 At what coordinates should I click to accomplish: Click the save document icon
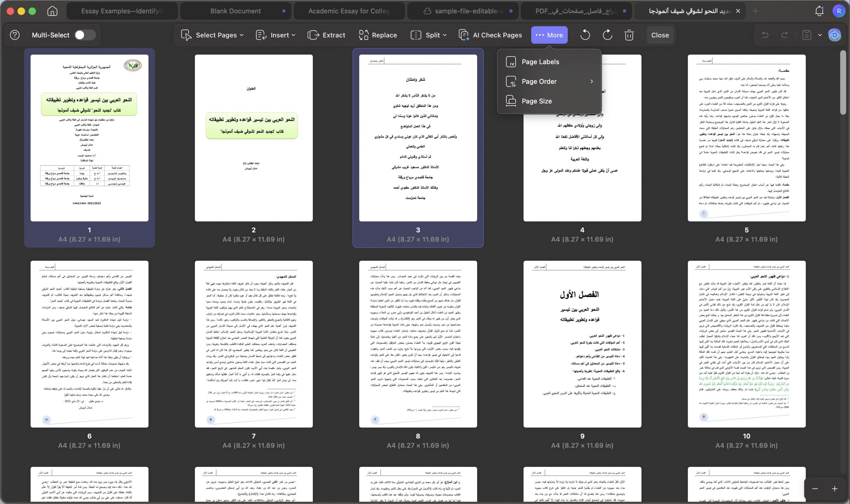(807, 35)
